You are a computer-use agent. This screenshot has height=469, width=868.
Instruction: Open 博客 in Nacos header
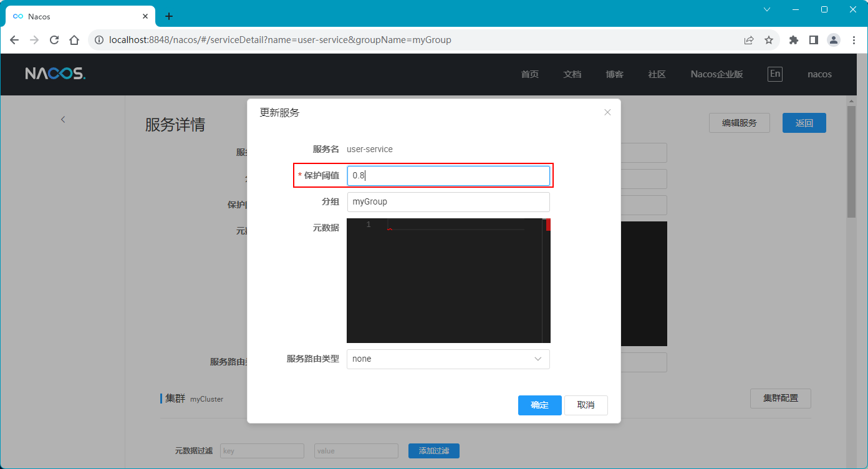[x=615, y=74]
